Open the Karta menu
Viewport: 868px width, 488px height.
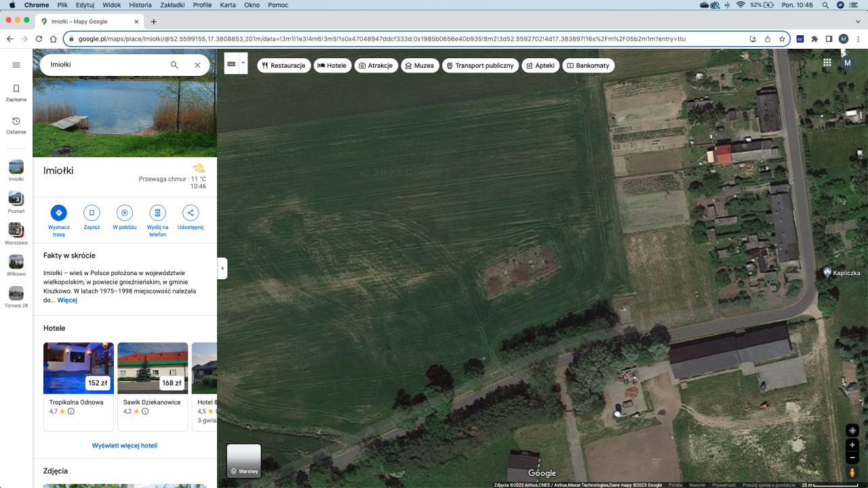coord(228,5)
